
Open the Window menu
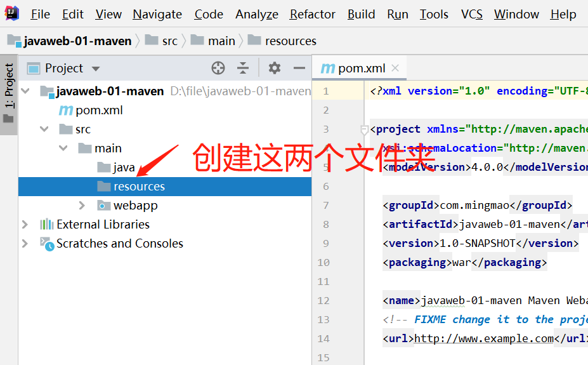[x=516, y=14]
